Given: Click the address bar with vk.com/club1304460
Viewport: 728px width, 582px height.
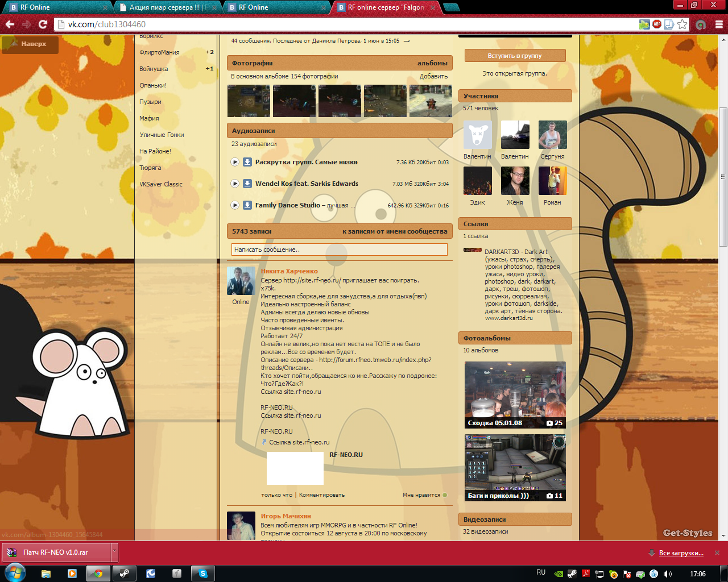Looking at the screenshot, I should pos(341,24).
